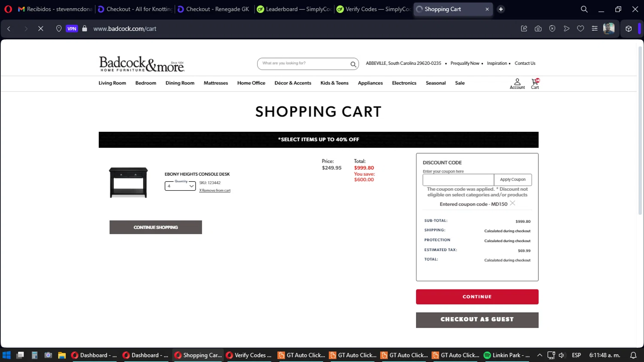Expand the Quantity dropdown

click(x=180, y=186)
